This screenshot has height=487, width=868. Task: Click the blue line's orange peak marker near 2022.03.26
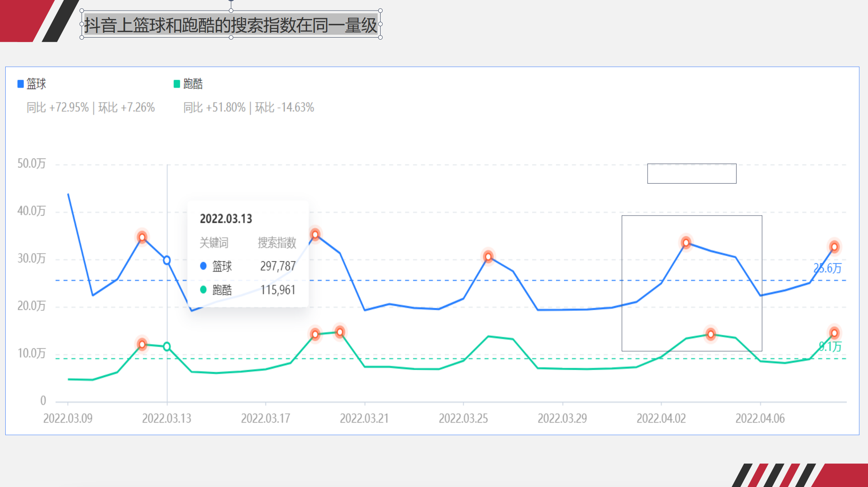coord(488,257)
